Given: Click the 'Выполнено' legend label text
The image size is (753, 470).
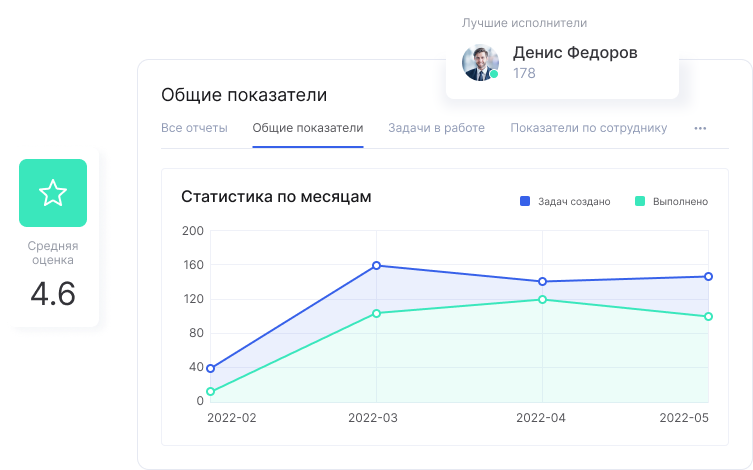Looking at the screenshot, I should coord(680,201).
